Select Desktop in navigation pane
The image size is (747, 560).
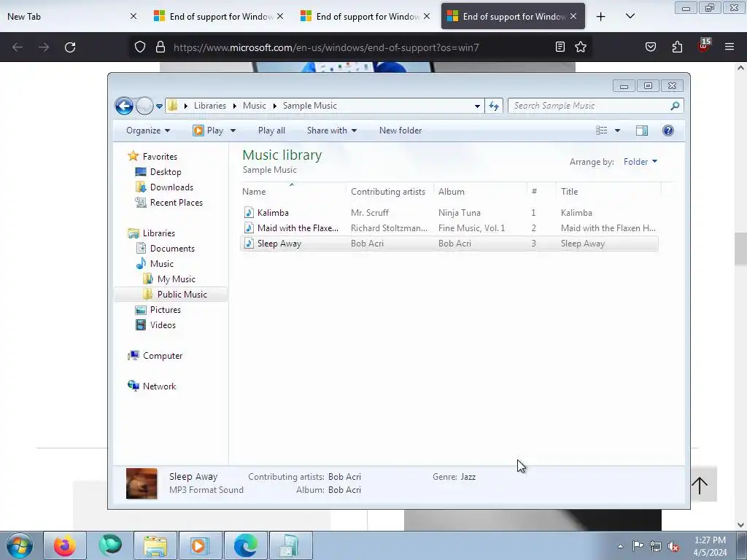166,172
